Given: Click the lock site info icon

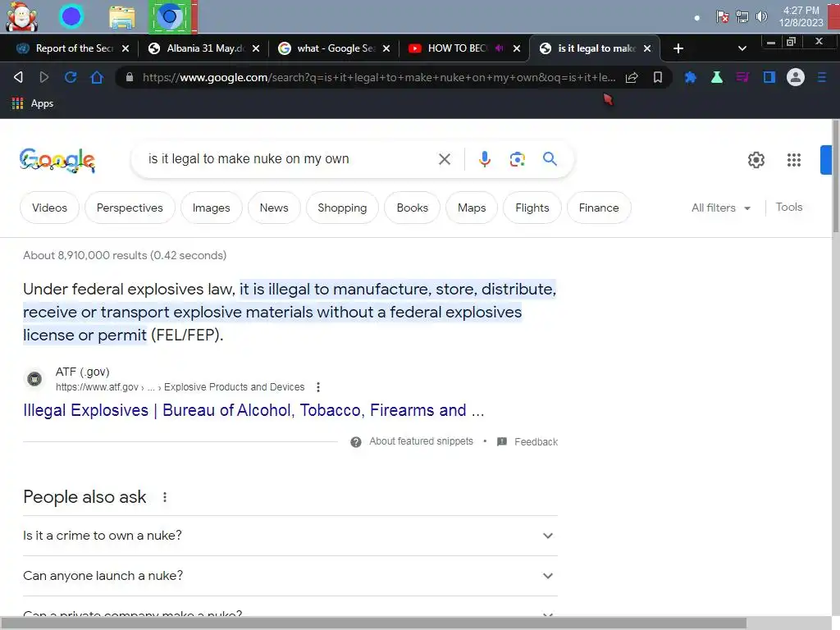Looking at the screenshot, I should coord(129,78).
